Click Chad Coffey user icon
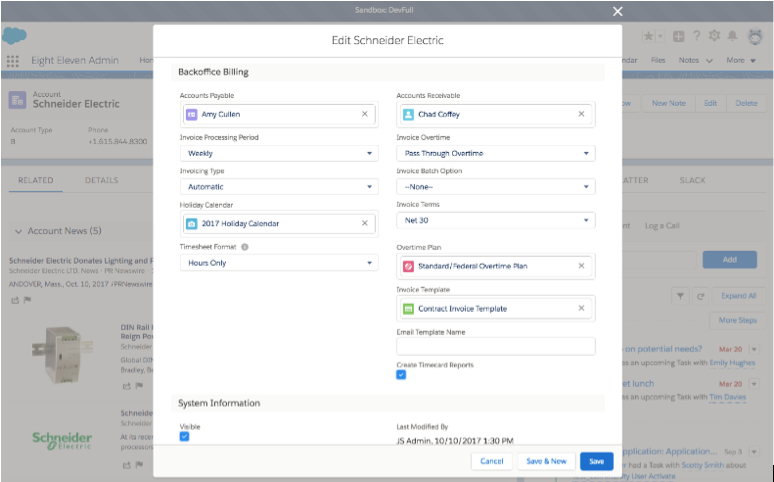Viewport: 774px width, 482px height. pyautogui.click(x=408, y=115)
